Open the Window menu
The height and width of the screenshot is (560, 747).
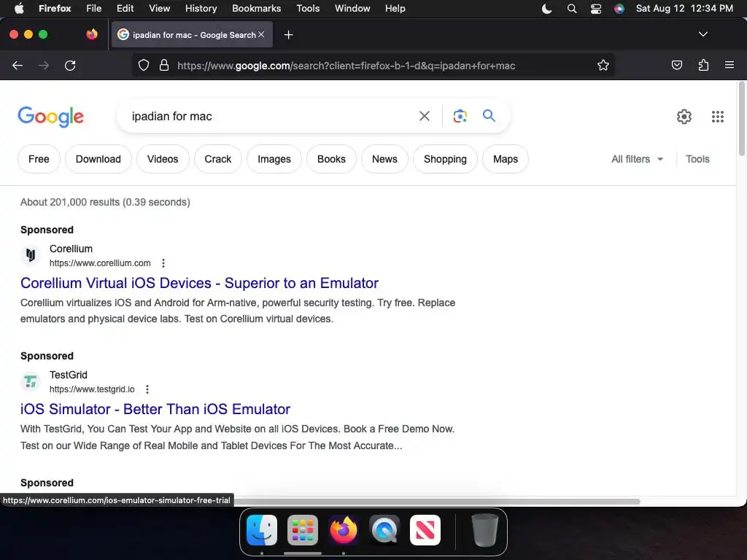pyautogui.click(x=352, y=9)
